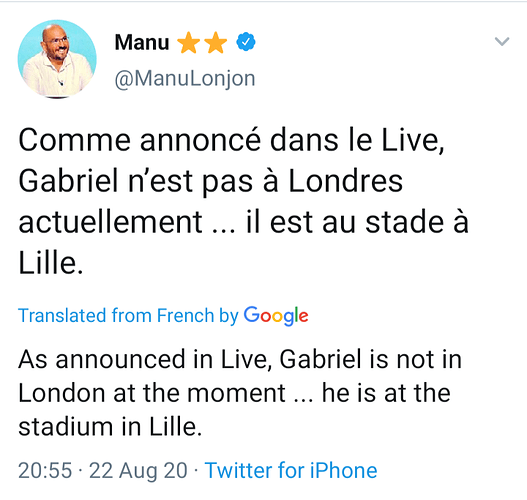Click the colorful Google logo
Viewport: 527px width, 500px height.
(276, 316)
